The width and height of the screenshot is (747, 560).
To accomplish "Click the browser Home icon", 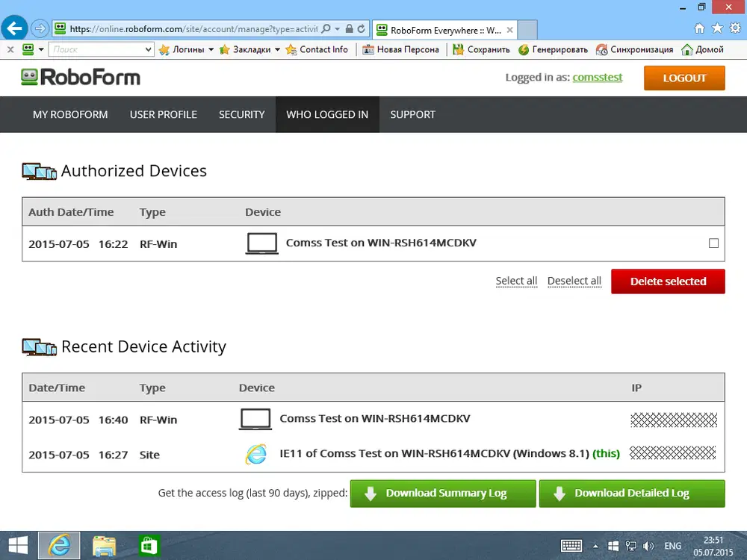I will (699, 28).
